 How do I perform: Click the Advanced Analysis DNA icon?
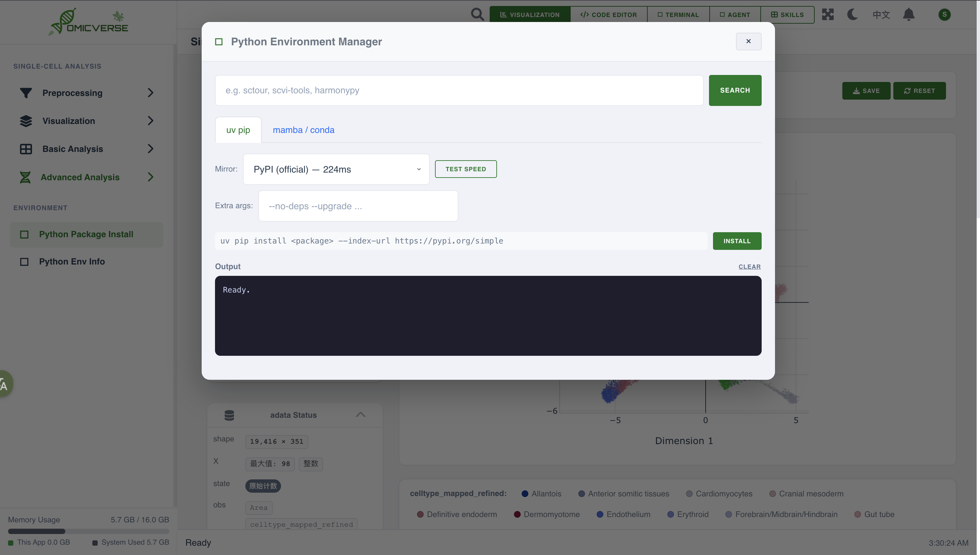[25, 177]
